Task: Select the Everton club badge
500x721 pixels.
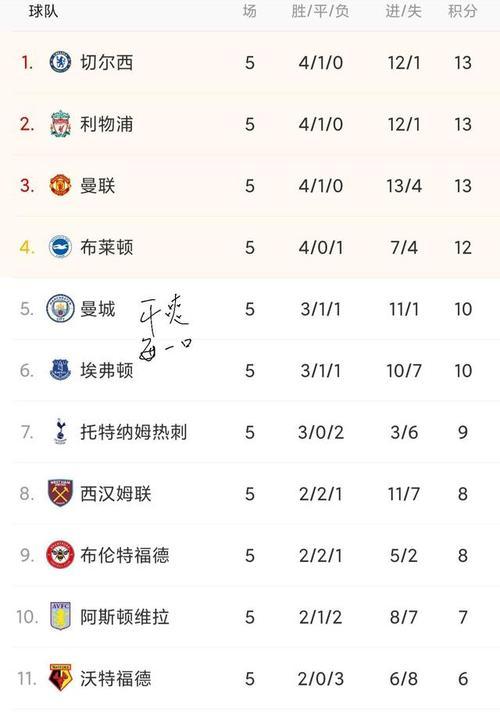Action: pos(60,370)
